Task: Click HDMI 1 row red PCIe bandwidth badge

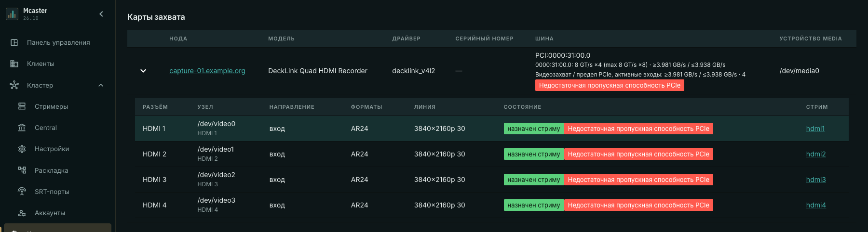Action: 638,129
